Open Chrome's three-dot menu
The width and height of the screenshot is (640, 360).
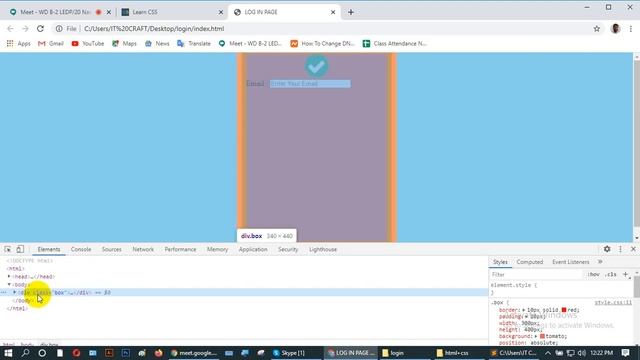(x=631, y=29)
